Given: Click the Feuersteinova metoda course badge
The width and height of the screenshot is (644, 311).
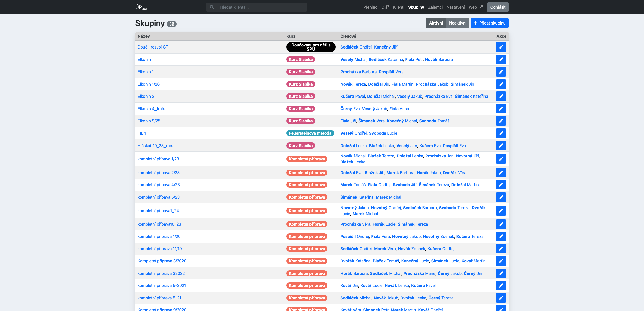Looking at the screenshot, I should pos(310,133).
